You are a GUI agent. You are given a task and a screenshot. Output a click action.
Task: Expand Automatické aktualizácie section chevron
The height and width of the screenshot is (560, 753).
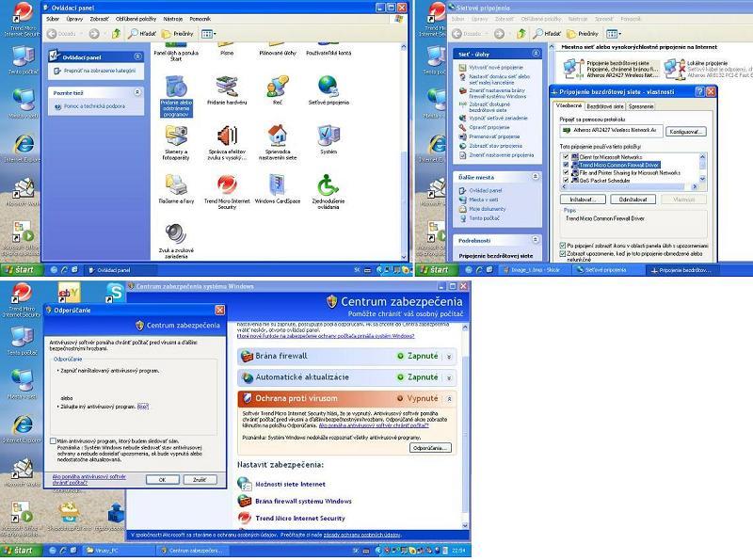[x=449, y=377]
